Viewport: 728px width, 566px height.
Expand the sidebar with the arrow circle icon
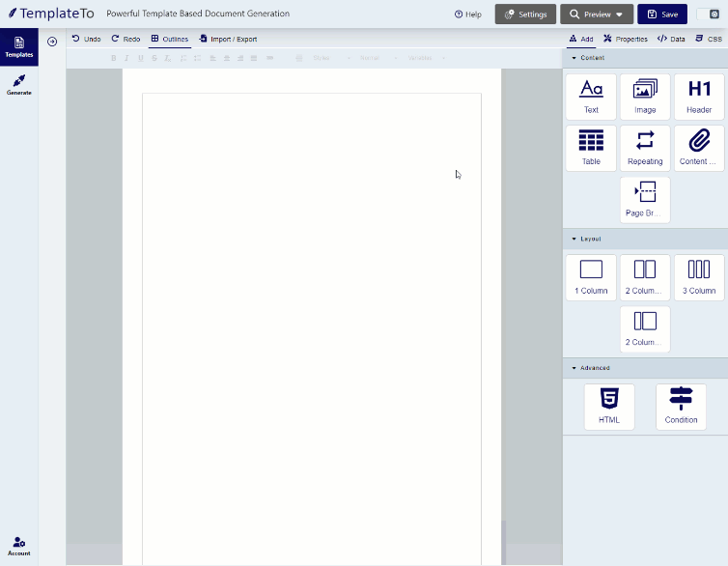(52, 42)
